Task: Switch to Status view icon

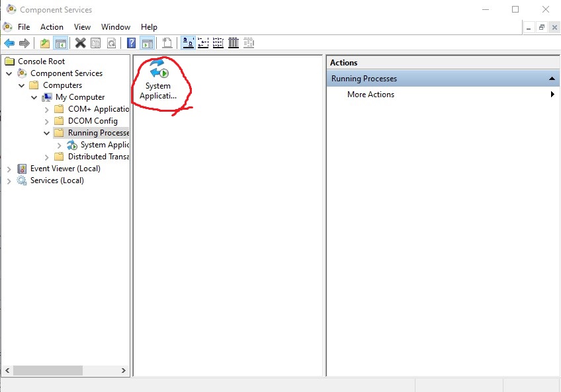Action: [249, 43]
